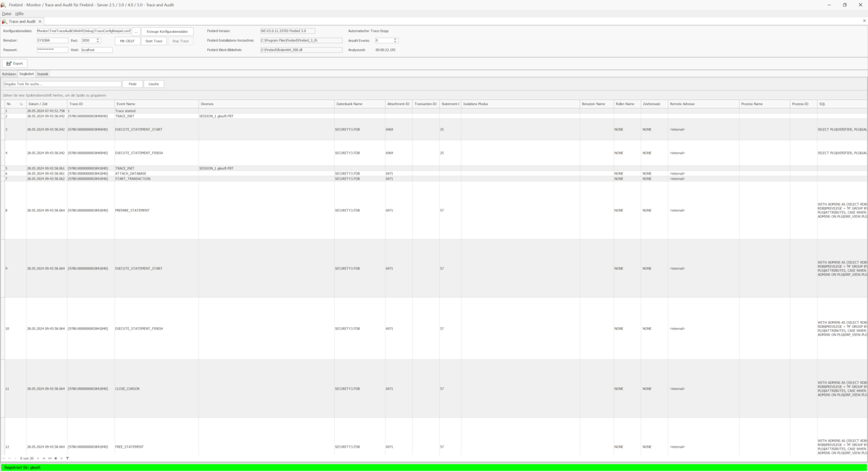The image size is (868, 472).
Task: Click the Export button with disk icon
Action: coord(15,63)
